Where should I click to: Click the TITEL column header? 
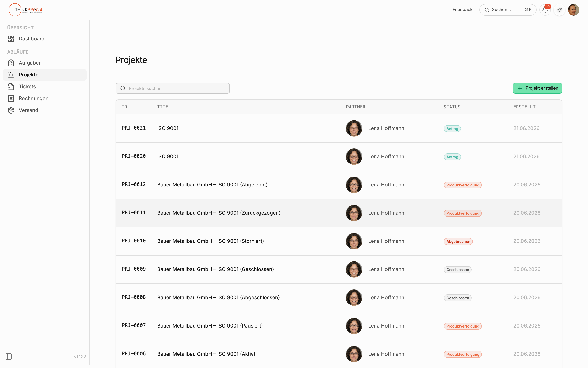click(164, 107)
